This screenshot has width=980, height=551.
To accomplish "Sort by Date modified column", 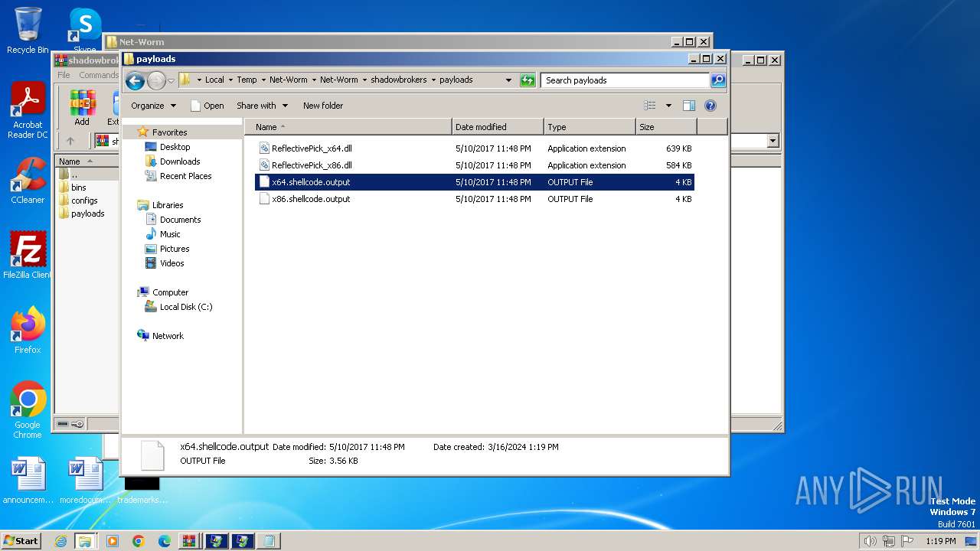I will tap(498, 127).
